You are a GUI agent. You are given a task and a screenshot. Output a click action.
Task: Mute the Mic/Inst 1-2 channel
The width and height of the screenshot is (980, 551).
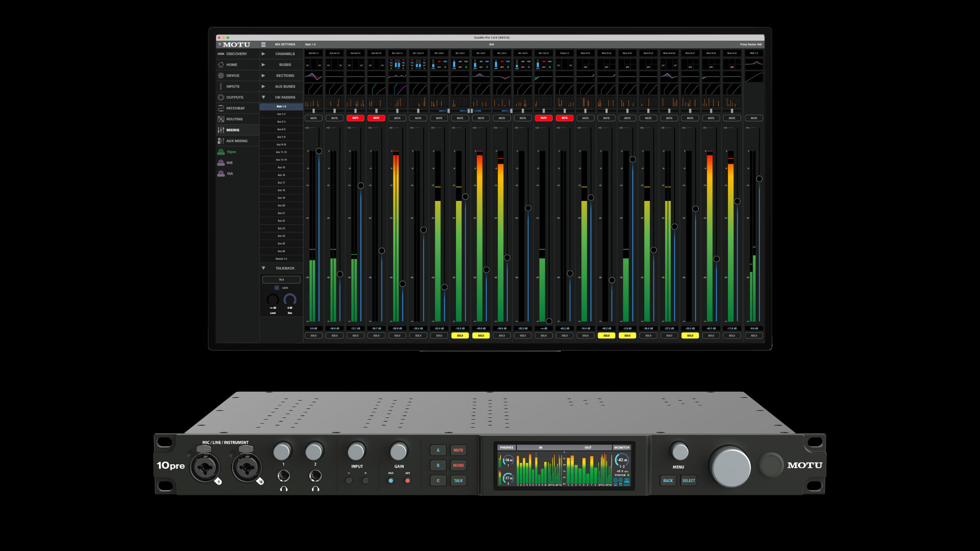(x=397, y=118)
